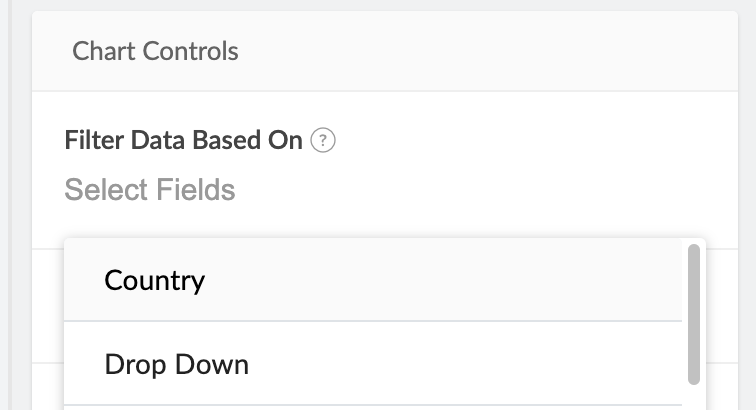Focus the Select Fields placeholder text
This screenshot has width=756, height=410.
tap(150, 189)
